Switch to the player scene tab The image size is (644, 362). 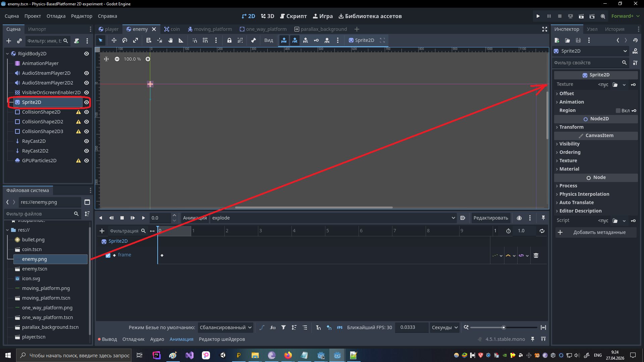point(109,29)
